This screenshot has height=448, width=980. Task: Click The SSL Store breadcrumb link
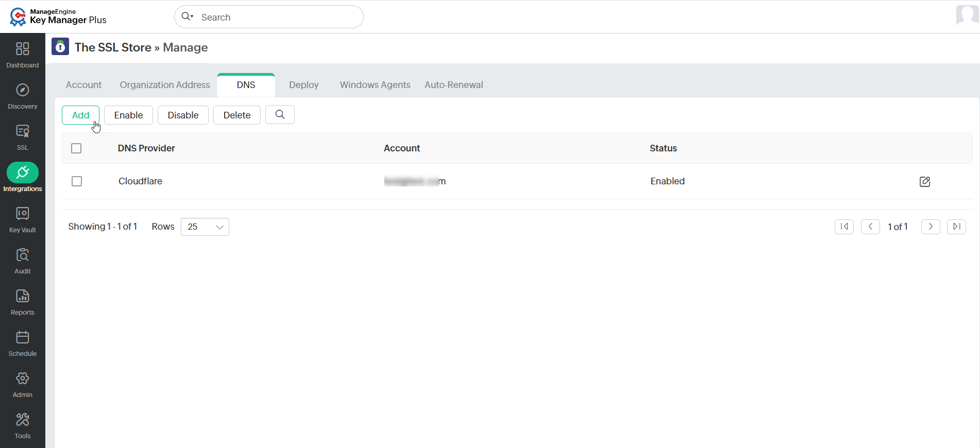pyautogui.click(x=113, y=47)
